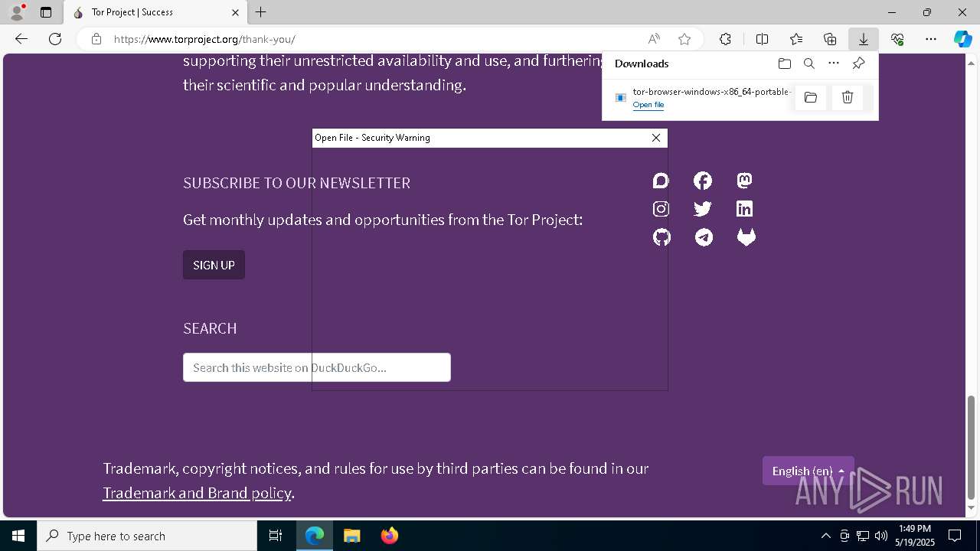980x551 pixels.
Task: Open a new tab with plus button
Action: click(261, 12)
